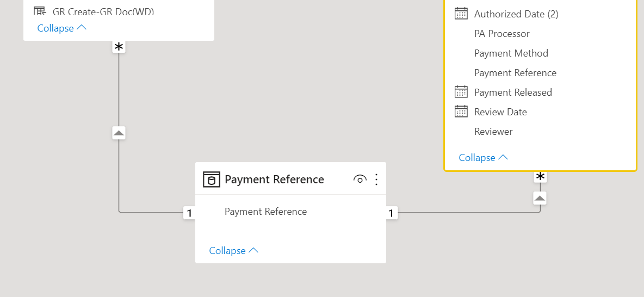Click the 1 marker right of Payment Reference table
644x297 pixels.
[391, 213]
